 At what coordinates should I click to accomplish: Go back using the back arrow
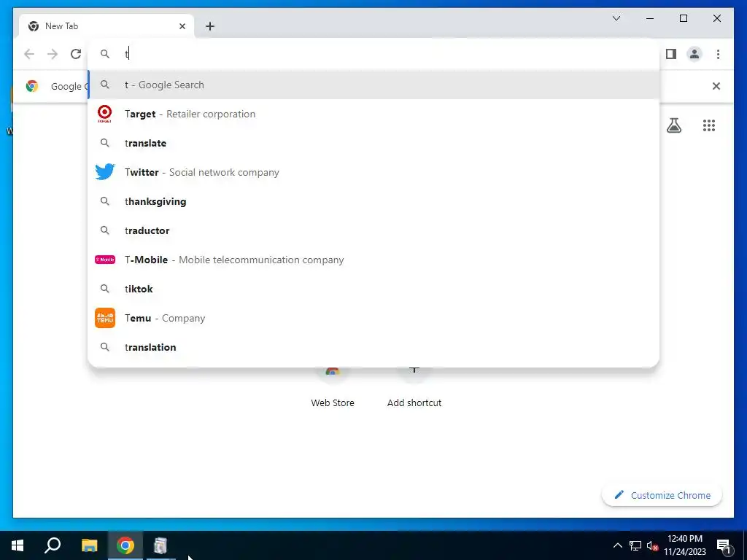click(x=29, y=54)
